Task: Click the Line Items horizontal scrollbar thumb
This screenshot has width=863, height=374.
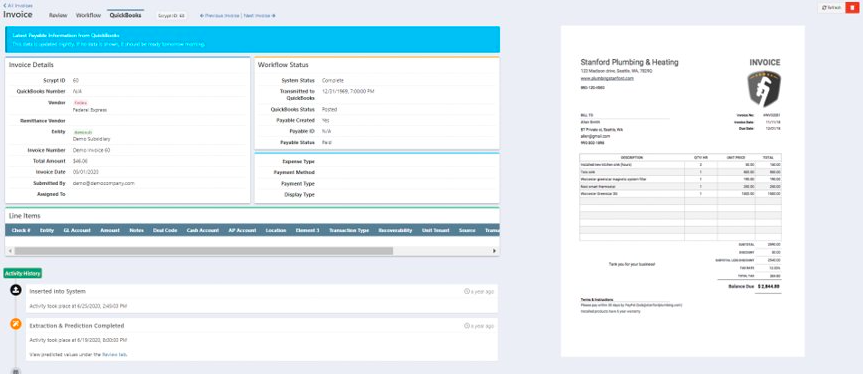Action: click(204, 251)
